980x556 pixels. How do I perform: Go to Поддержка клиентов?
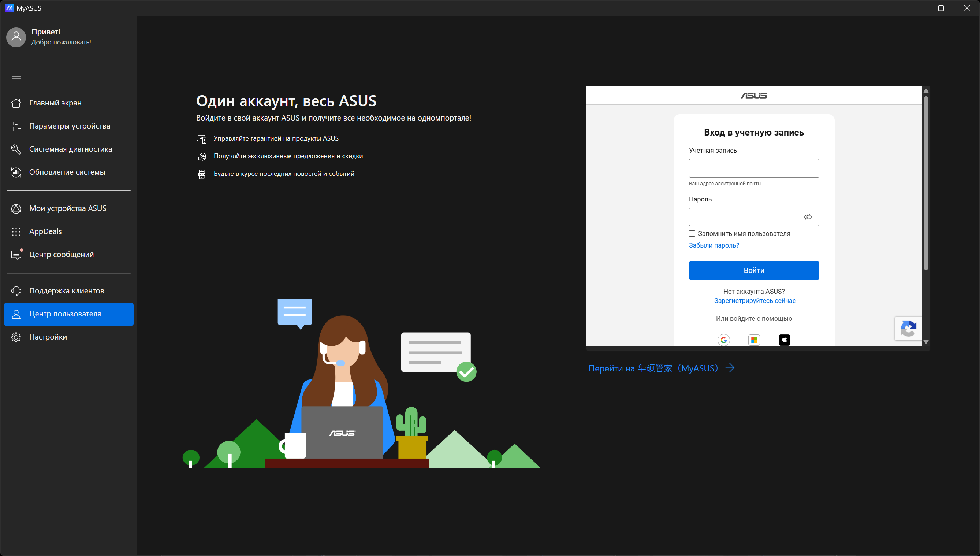[x=69, y=291]
